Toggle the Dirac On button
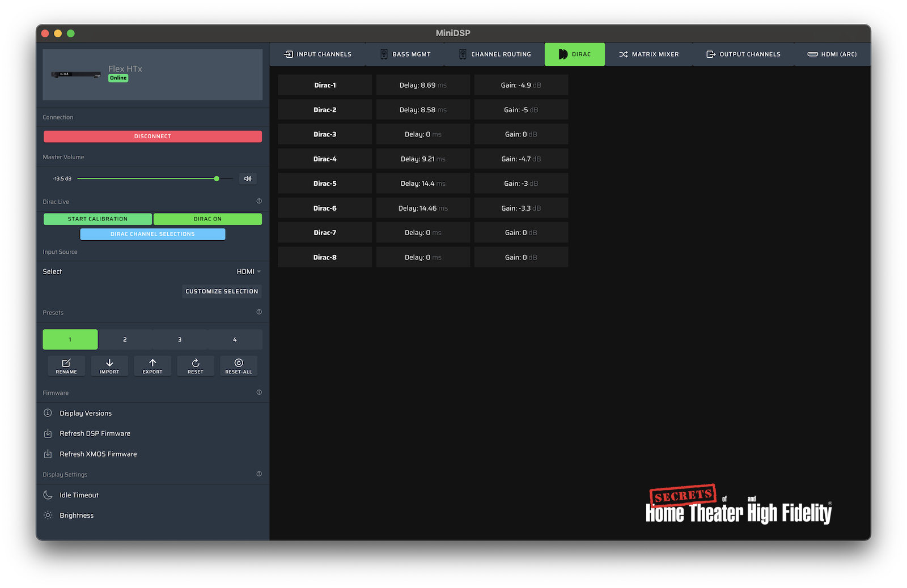Screen dimensions: 907x588 (207, 219)
